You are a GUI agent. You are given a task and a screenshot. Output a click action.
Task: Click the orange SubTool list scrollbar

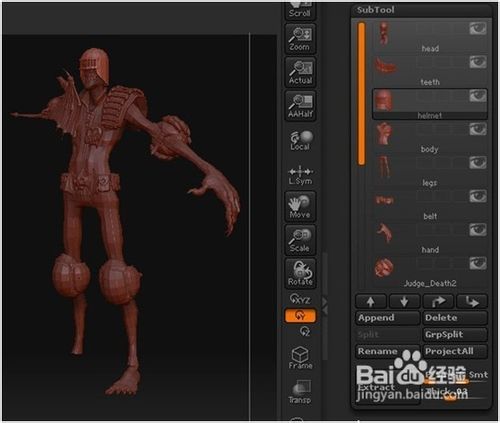(361, 93)
